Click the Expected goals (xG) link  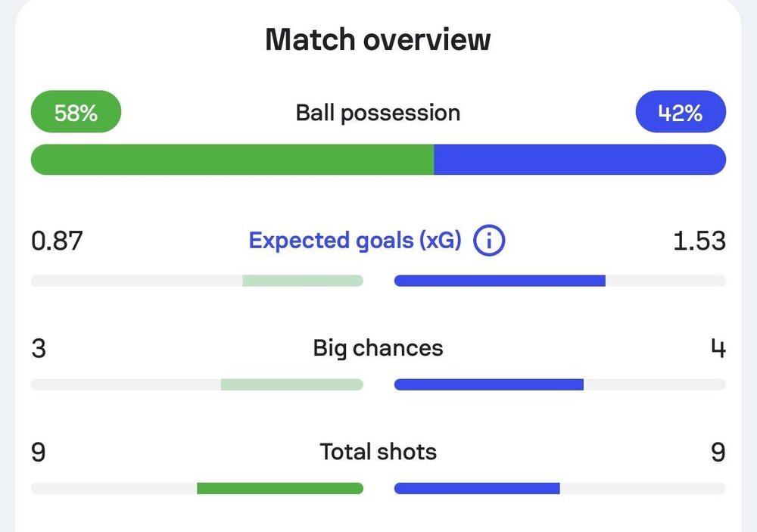click(x=355, y=241)
